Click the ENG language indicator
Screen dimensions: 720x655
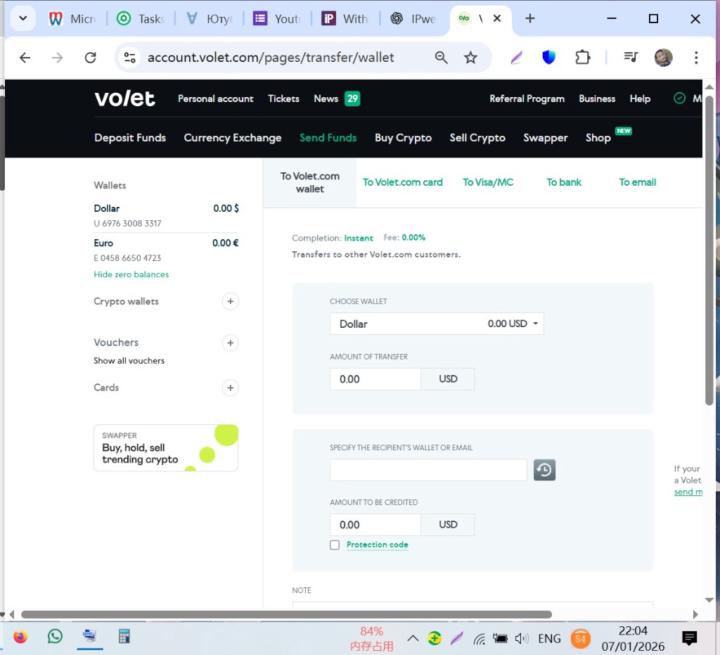point(549,638)
